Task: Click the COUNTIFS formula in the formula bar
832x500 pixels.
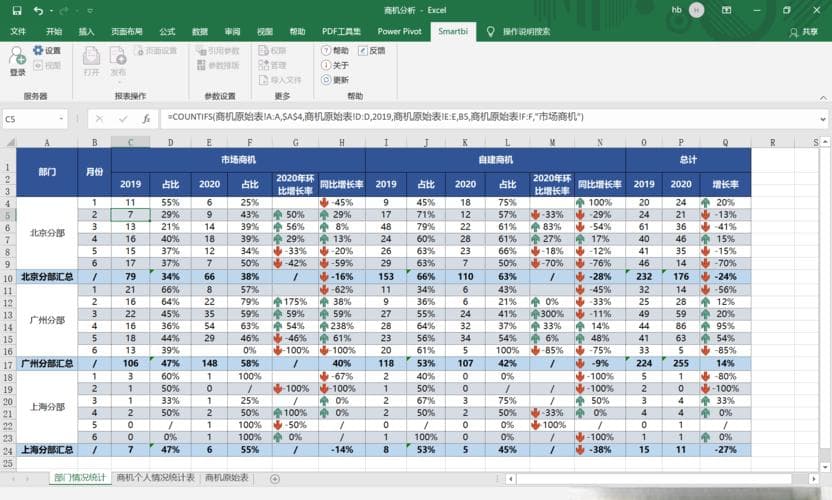Action: pos(376,117)
